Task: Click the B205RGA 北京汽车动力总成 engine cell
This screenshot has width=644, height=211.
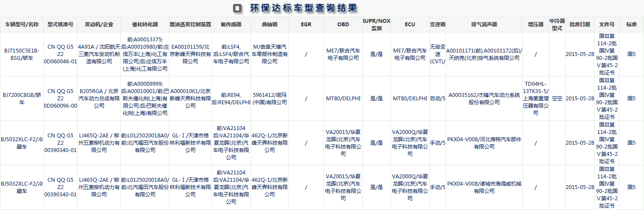Action: [99, 98]
